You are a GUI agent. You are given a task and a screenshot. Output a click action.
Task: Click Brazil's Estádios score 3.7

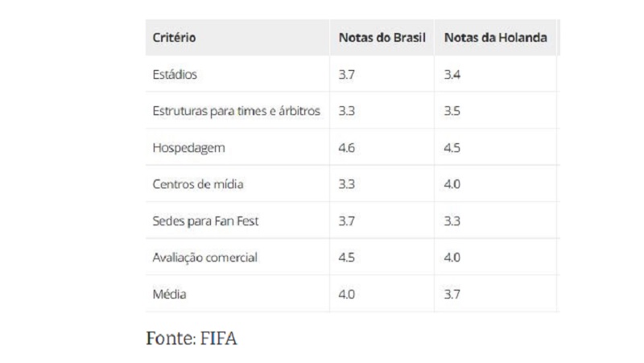pyautogui.click(x=347, y=75)
